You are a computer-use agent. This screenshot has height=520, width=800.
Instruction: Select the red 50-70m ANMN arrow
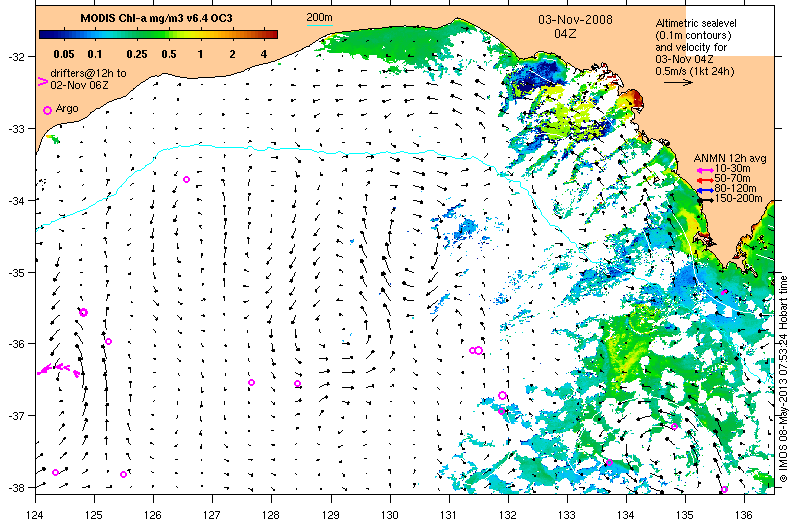pos(706,180)
